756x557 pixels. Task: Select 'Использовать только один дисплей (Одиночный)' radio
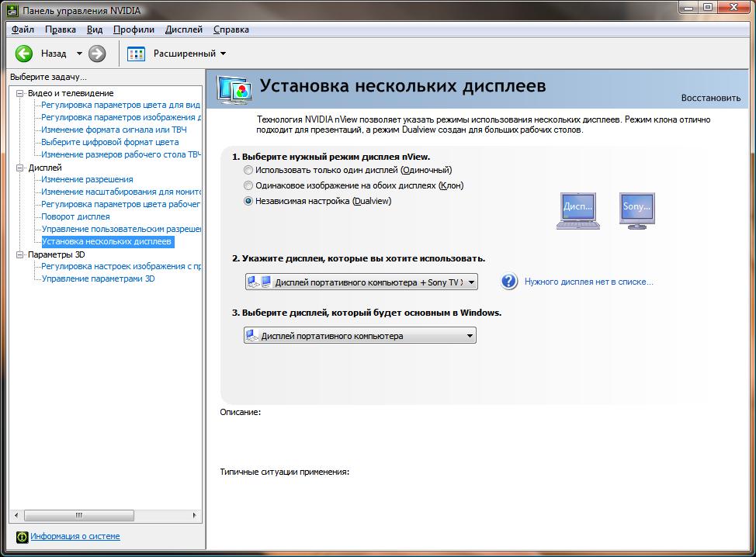248,170
